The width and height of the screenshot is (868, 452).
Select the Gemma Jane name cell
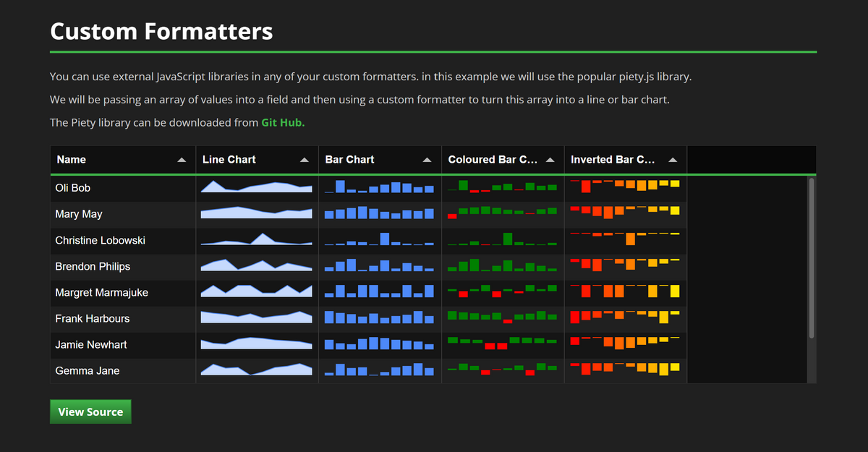[88, 371]
